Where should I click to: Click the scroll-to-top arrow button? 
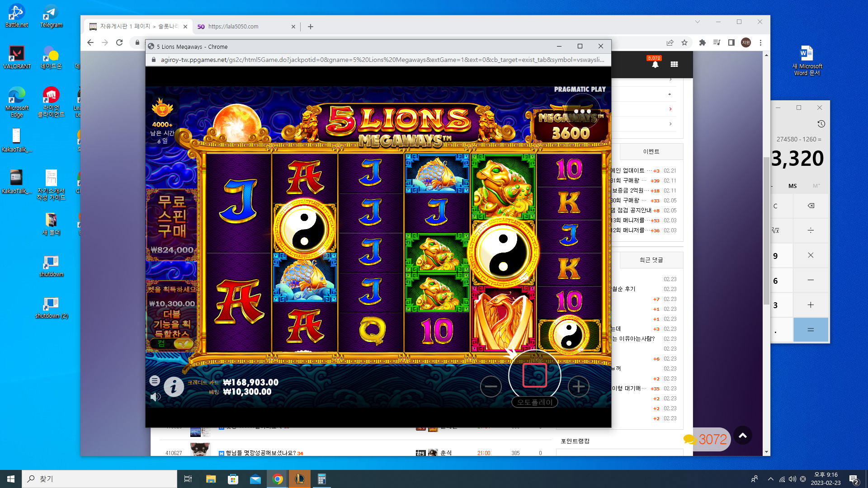(x=743, y=436)
